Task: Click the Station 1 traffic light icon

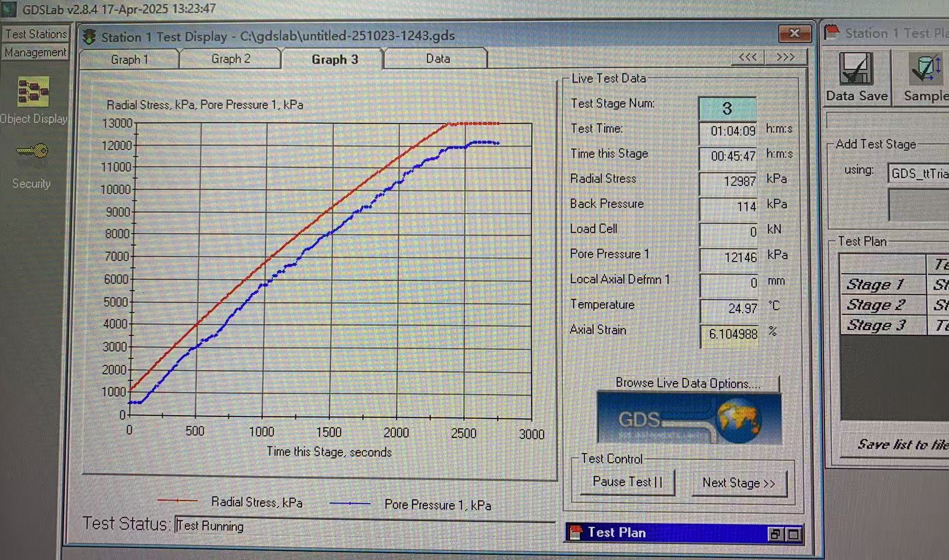Action: click(x=89, y=37)
